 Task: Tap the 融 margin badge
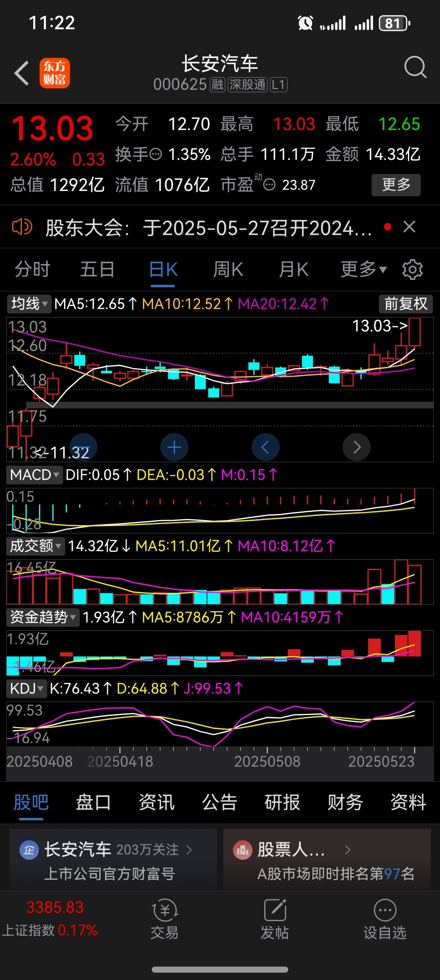217,85
